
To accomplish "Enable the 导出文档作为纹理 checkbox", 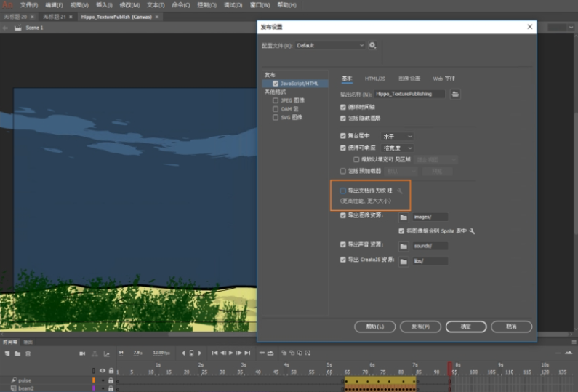I will point(343,191).
